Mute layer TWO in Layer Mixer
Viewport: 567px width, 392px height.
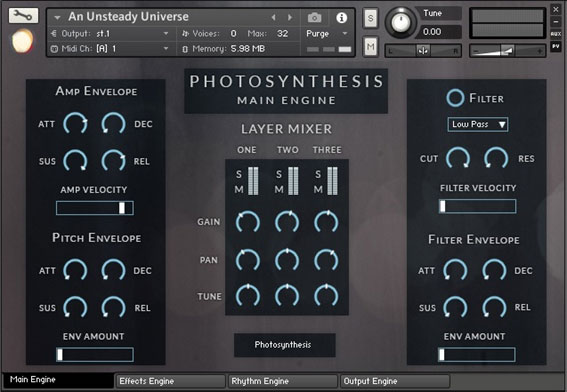click(279, 189)
